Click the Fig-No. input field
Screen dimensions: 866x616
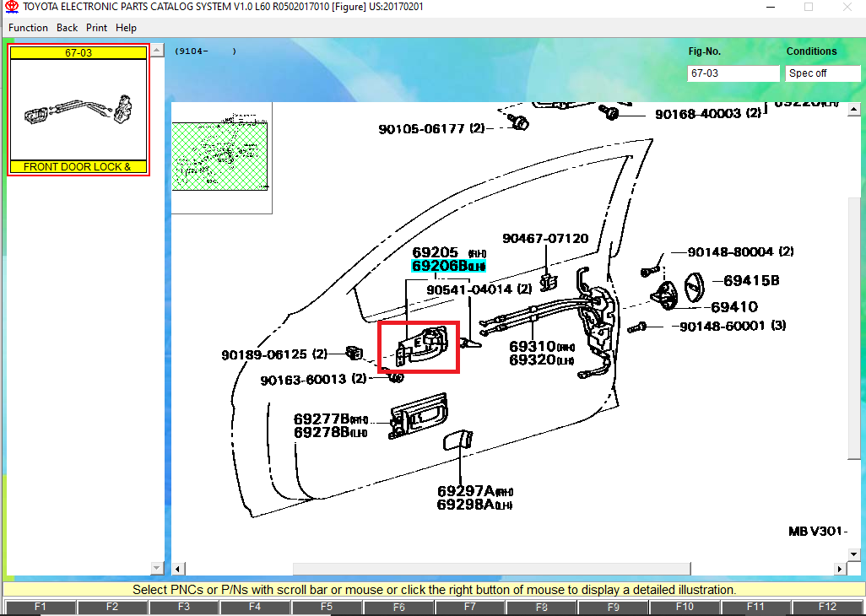[733, 73]
